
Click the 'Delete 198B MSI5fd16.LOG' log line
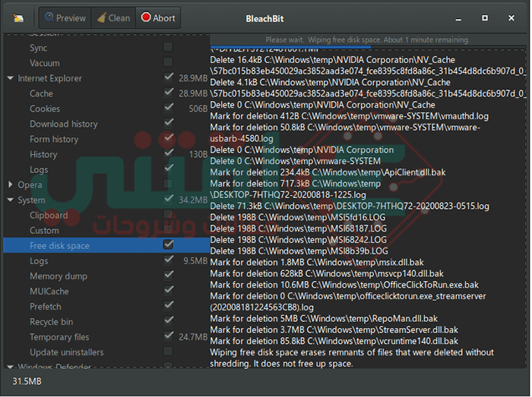click(298, 217)
